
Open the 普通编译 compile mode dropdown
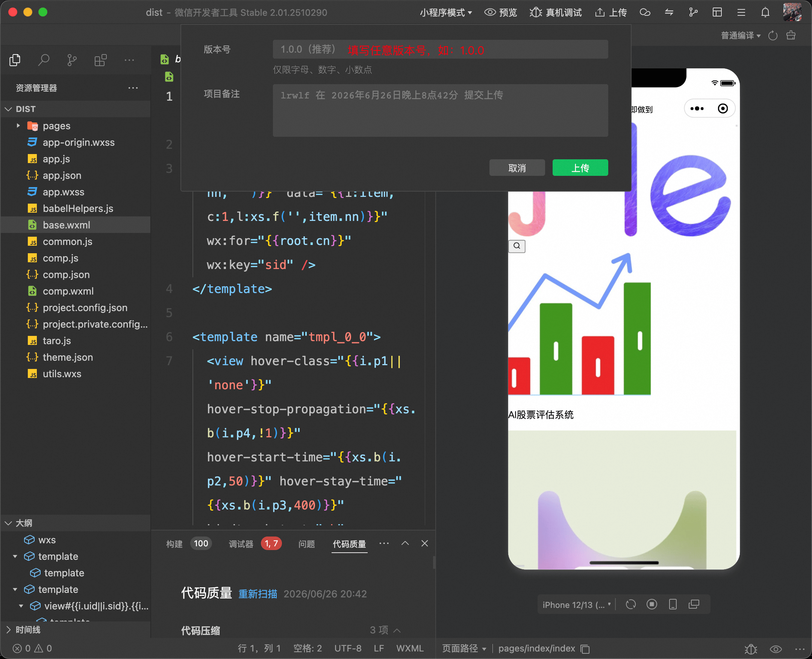(741, 36)
